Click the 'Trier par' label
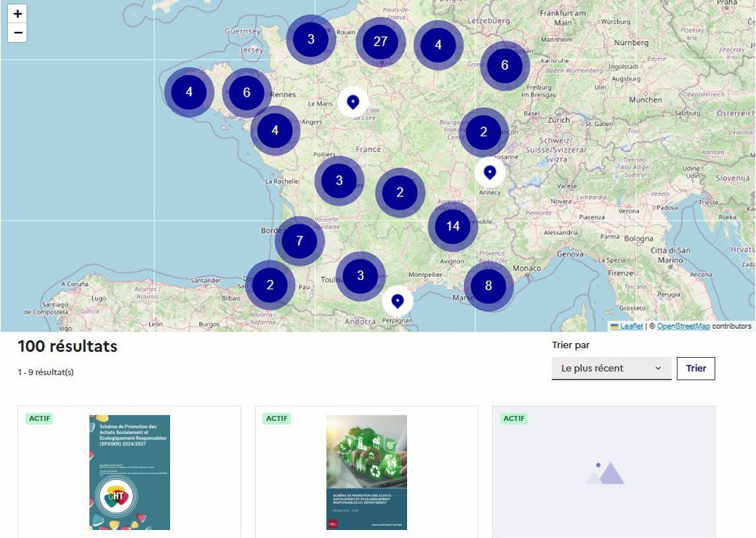The width and height of the screenshot is (756, 538). tap(571, 345)
